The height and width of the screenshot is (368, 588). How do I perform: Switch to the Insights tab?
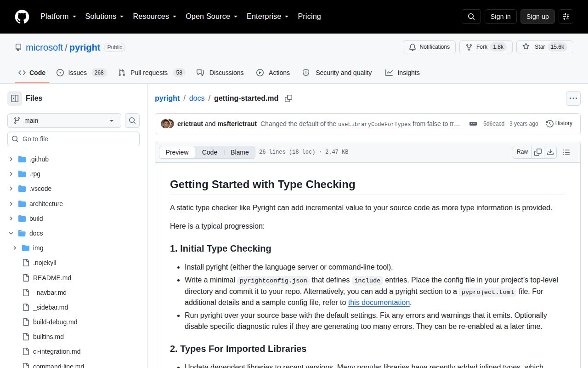(x=402, y=73)
